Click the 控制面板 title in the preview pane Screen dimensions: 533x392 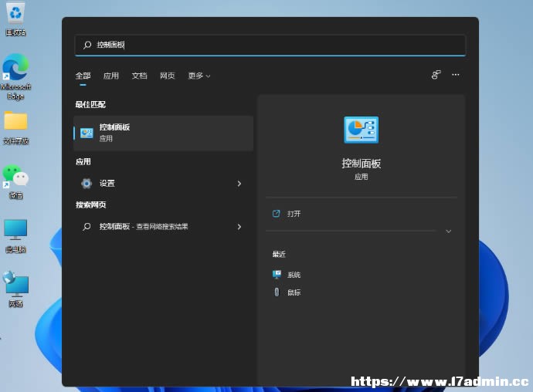coord(361,164)
